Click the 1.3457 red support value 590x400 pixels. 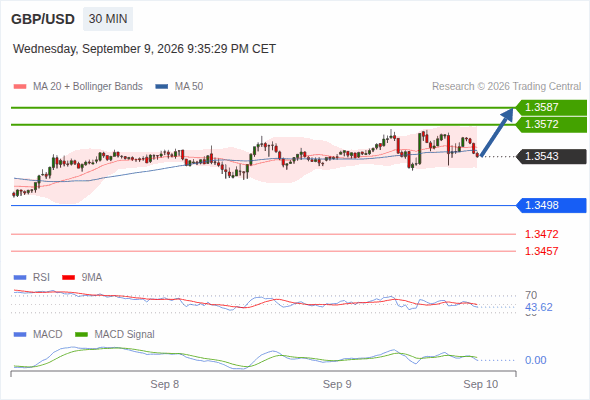point(541,251)
